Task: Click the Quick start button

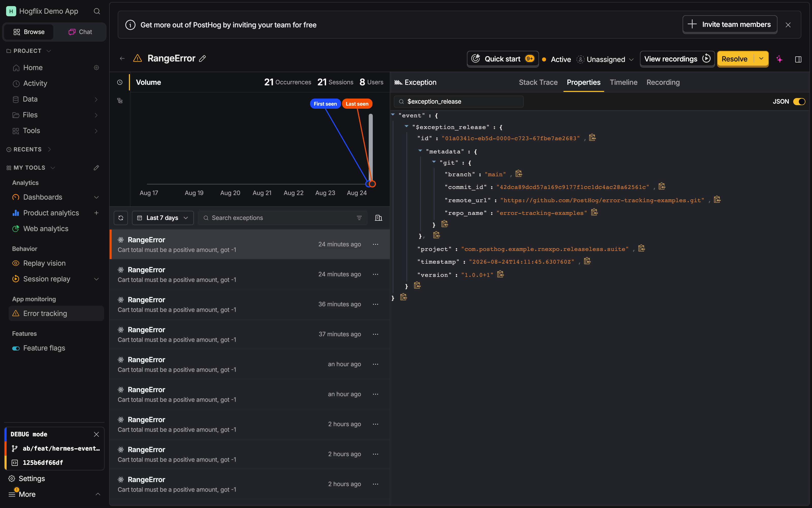Action: pos(503,59)
